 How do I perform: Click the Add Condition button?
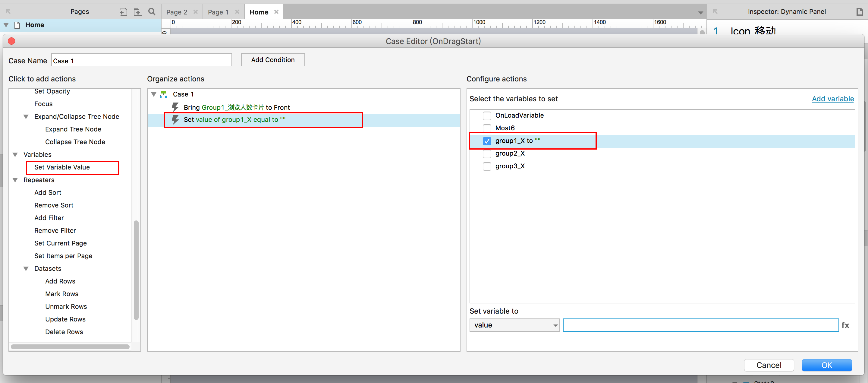pos(272,60)
